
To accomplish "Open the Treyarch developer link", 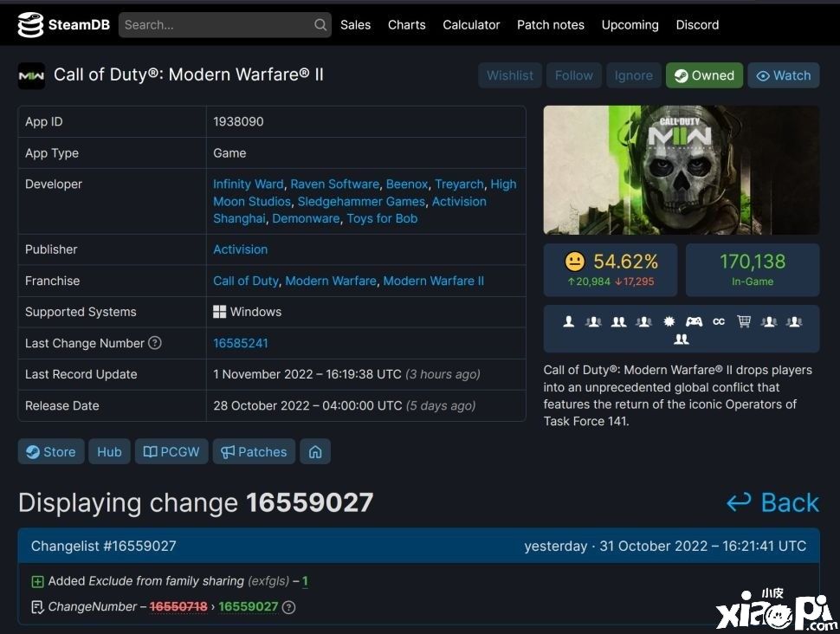I will (x=459, y=184).
